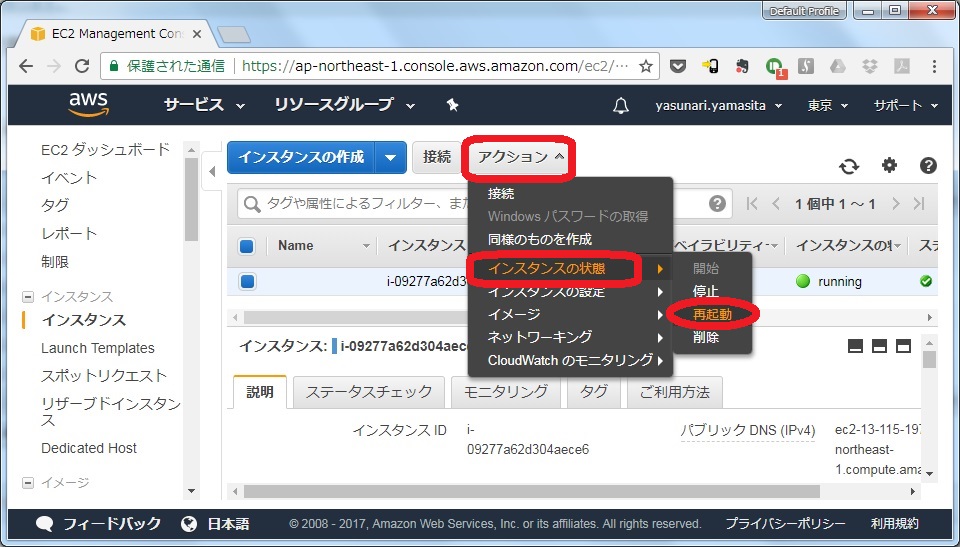Open the pin shortcut icon in AWS header
This screenshot has width=960, height=547.
[x=452, y=105]
